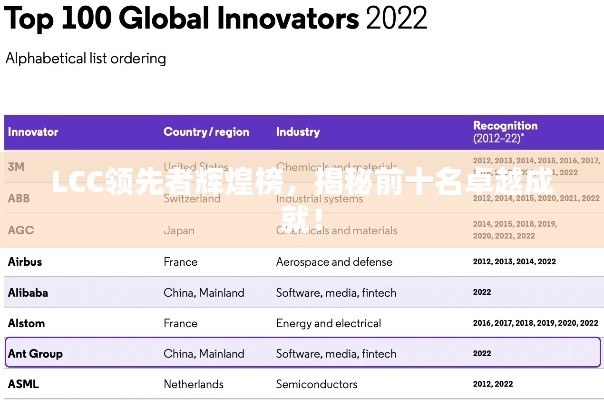604x400 pixels.
Task: Select the Aerospace and defense industry cell
Action: pyautogui.click(x=334, y=262)
